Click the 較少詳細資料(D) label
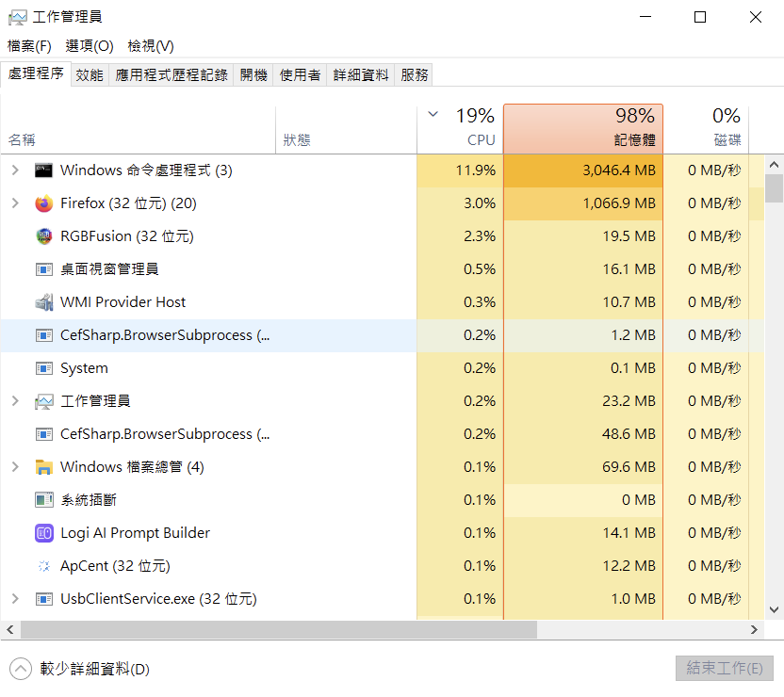 coord(95,669)
